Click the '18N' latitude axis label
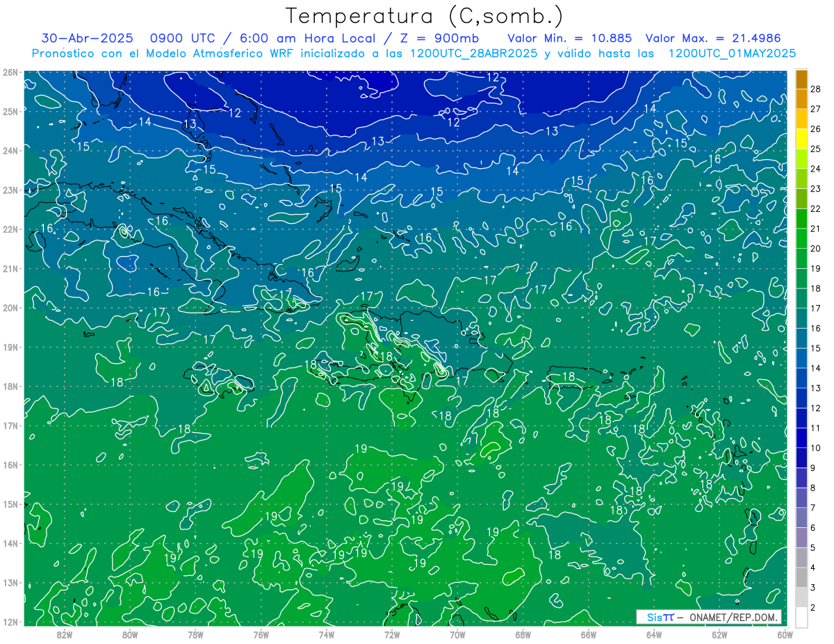This screenshot has width=834, height=644. coord(10,386)
